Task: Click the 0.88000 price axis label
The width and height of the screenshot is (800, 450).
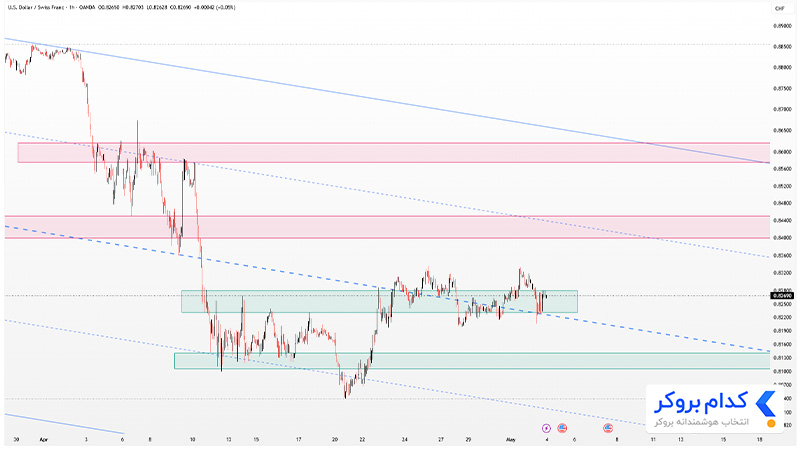Action: 782,67
